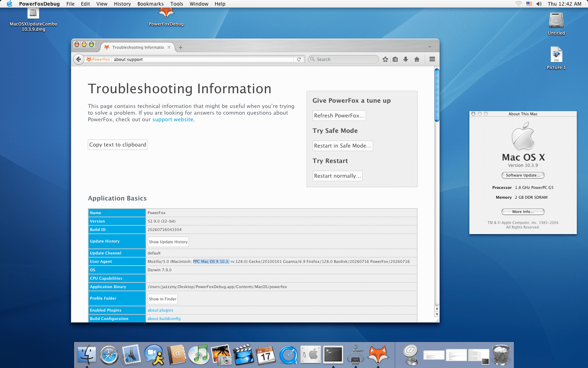Viewport: 588px width, 368px height.
Task: Open the downloads arrow icon
Action: (406, 59)
